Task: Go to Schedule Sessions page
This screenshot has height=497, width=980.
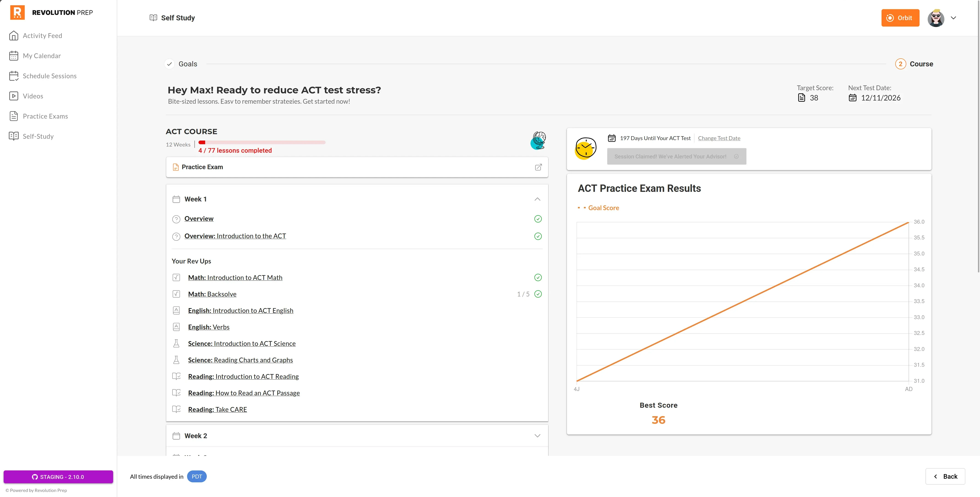Action: click(x=49, y=76)
